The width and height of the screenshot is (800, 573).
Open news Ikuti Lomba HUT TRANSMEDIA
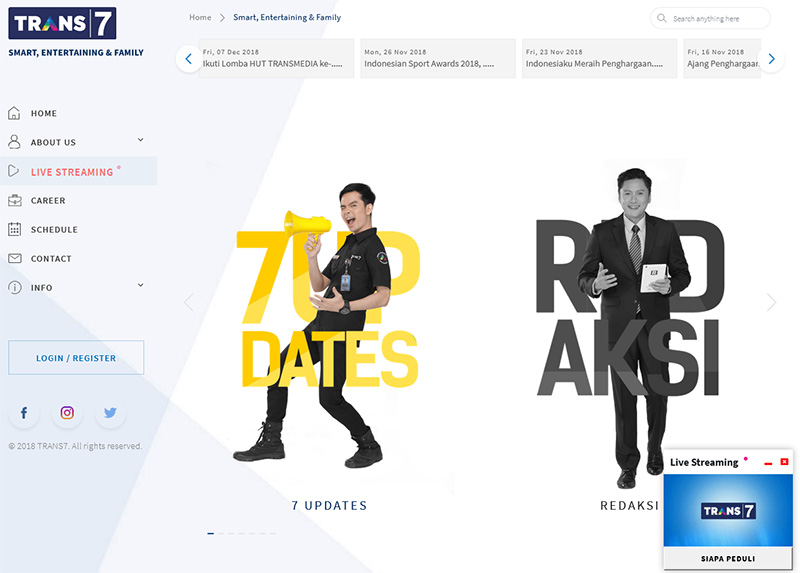click(x=276, y=58)
